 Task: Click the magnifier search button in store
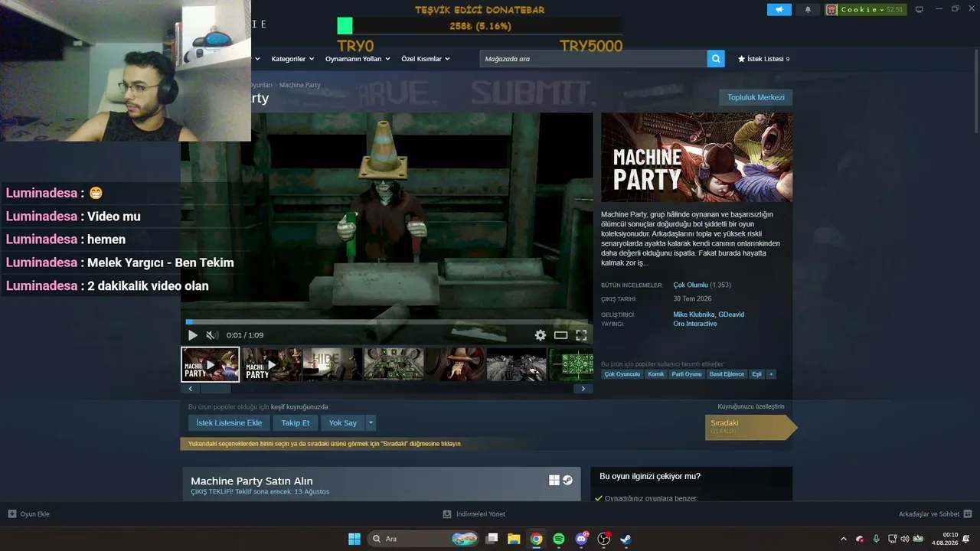tap(716, 59)
